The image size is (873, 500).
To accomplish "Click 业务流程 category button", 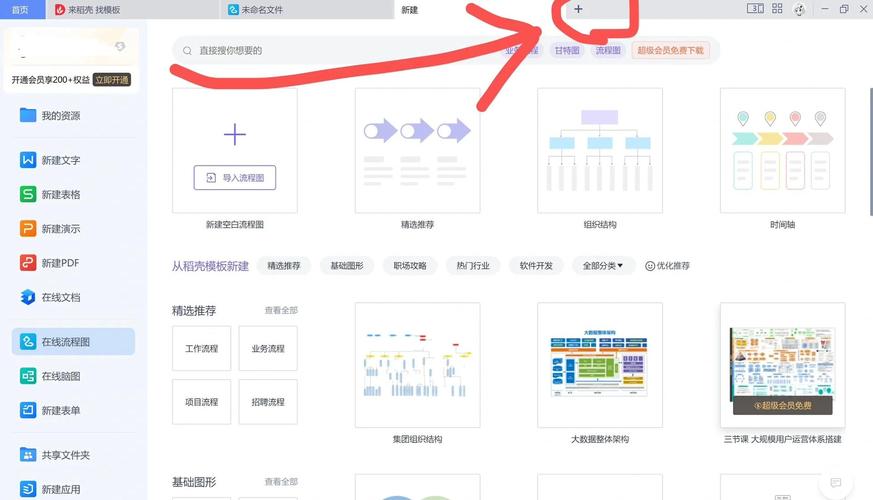I will (x=268, y=349).
